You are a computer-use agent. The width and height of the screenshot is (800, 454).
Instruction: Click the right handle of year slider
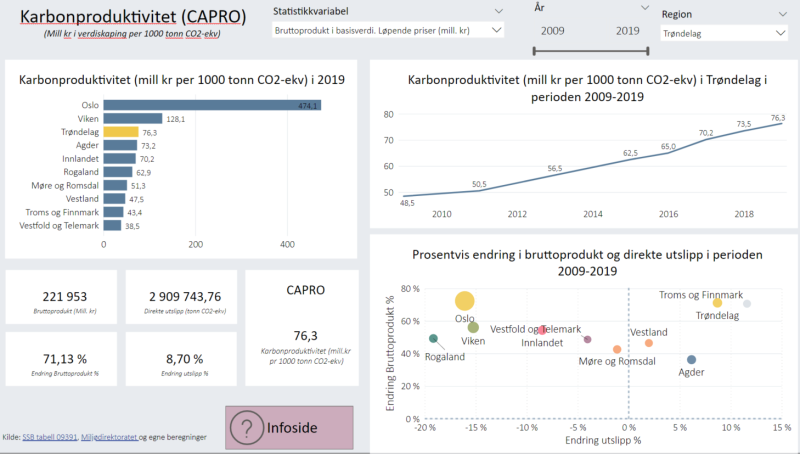(x=647, y=51)
